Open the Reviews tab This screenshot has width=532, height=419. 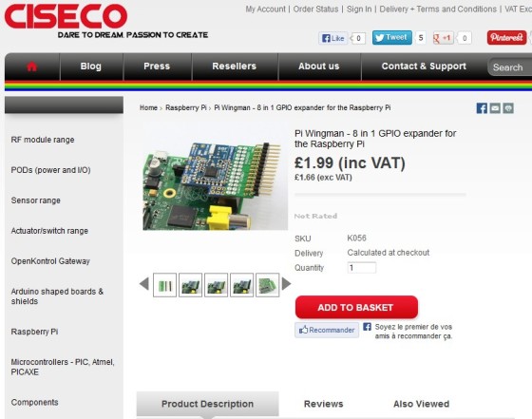(323, 404)
